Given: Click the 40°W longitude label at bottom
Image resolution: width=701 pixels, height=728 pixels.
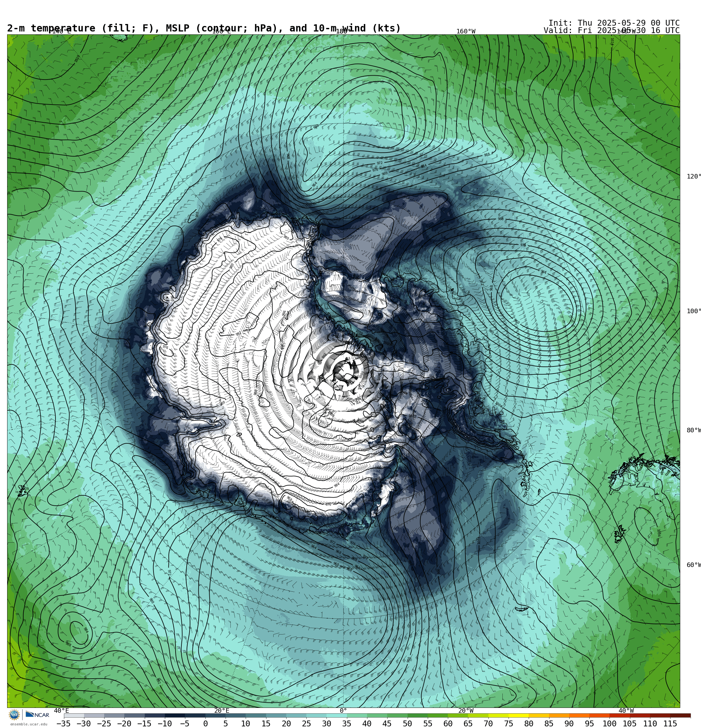Looking at the screenshot, I should tap(626, 710).
